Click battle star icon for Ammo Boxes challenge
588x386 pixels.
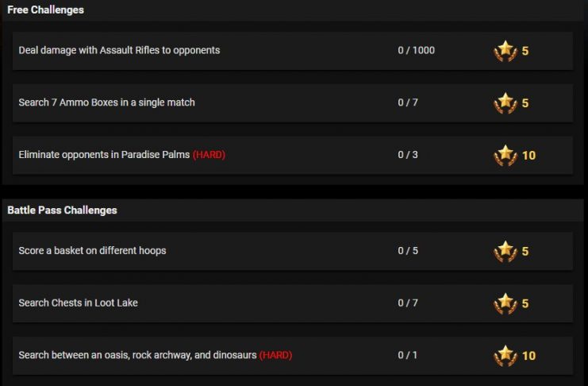click(505, 103)
